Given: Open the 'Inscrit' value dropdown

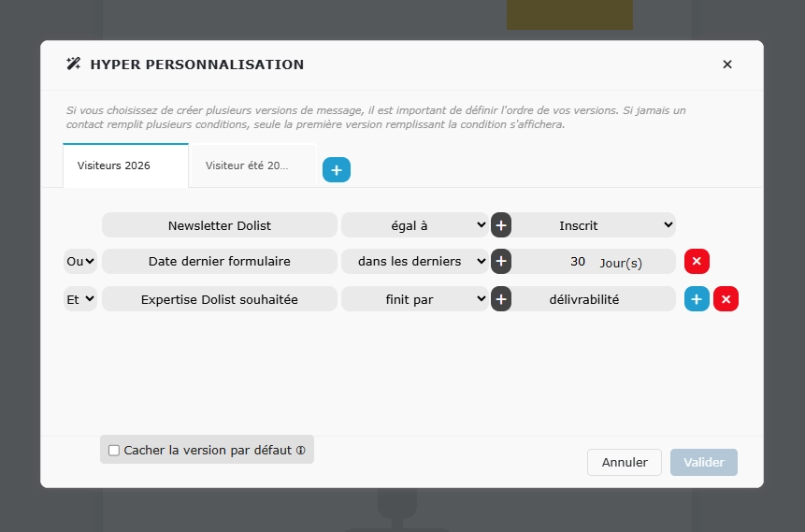Looking at the screenshot, I should coord(593,225).
